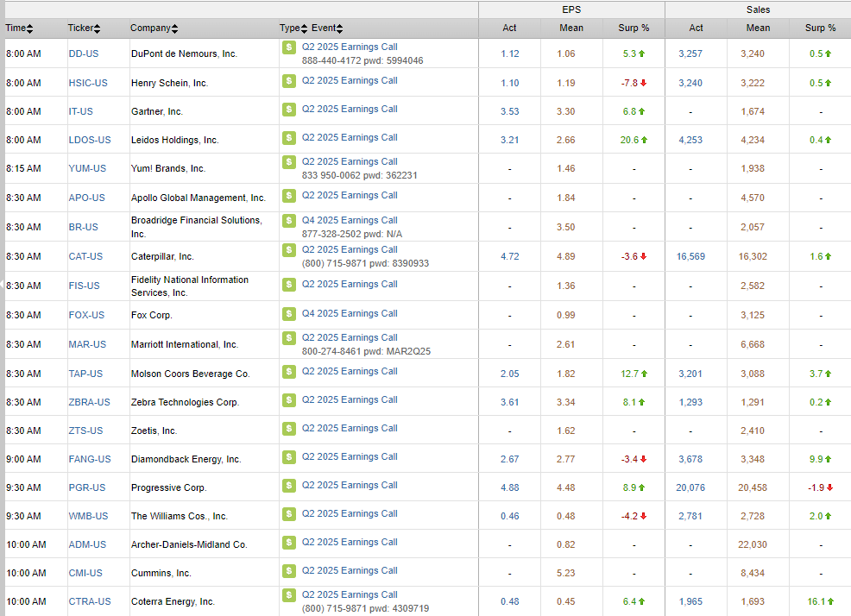This screenshot has height=616, width=851.
Task: Open the BR-US ticker link
Action: click(x=83, y=227)
